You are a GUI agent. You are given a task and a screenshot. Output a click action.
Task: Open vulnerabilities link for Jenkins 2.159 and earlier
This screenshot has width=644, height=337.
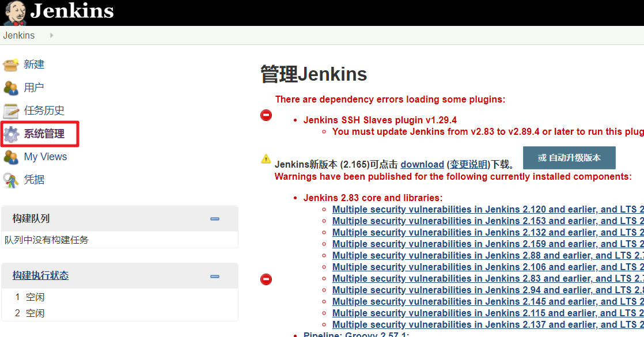click(488, 244)
